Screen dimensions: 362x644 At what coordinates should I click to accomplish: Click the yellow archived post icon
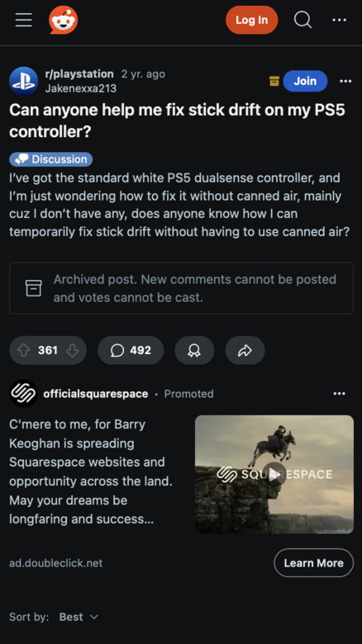point(274,81)
